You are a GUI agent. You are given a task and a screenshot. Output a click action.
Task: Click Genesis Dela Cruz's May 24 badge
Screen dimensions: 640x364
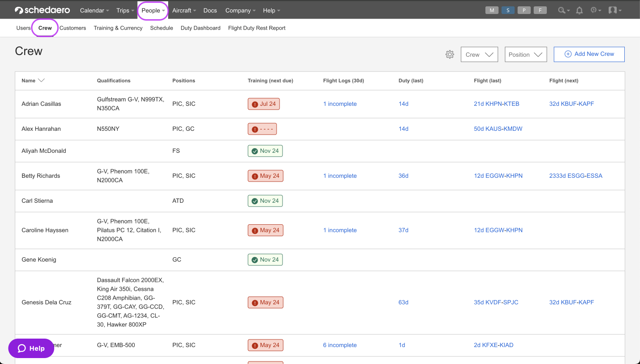point(266,303)
